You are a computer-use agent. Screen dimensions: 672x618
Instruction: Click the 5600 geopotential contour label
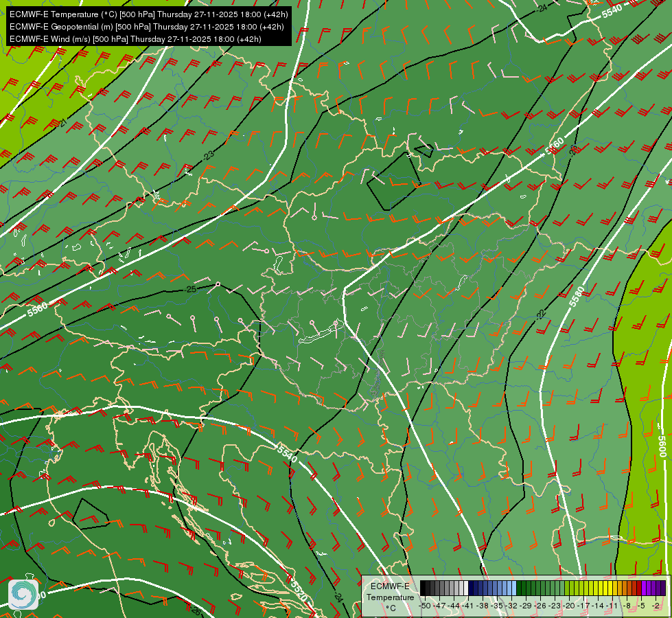click(x=662, y=446)
